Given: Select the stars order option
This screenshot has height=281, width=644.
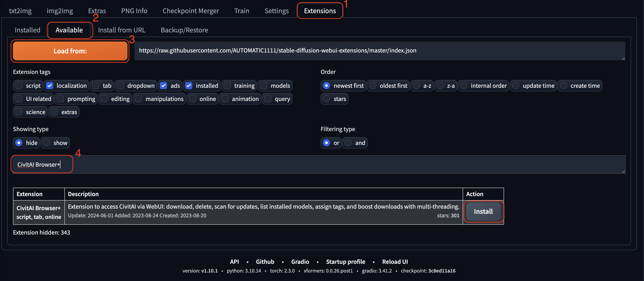Looking at the screenshot, I should [326, 99].
